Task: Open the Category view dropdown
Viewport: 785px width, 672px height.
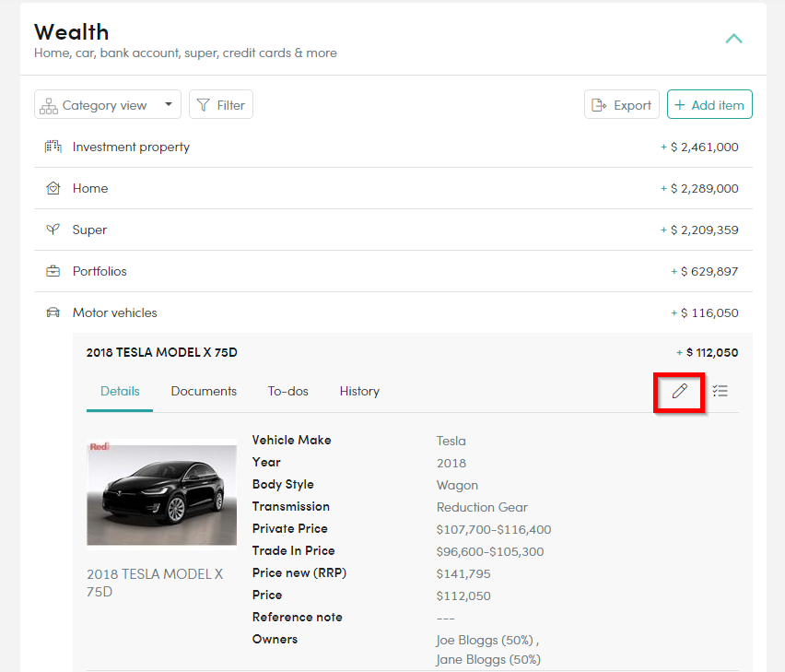Action: pyautogui.click(x=108, y=105)
